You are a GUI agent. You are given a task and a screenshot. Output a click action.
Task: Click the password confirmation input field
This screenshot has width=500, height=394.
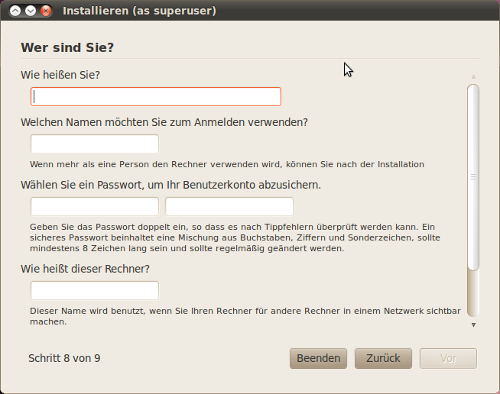(x=229, y=206)
